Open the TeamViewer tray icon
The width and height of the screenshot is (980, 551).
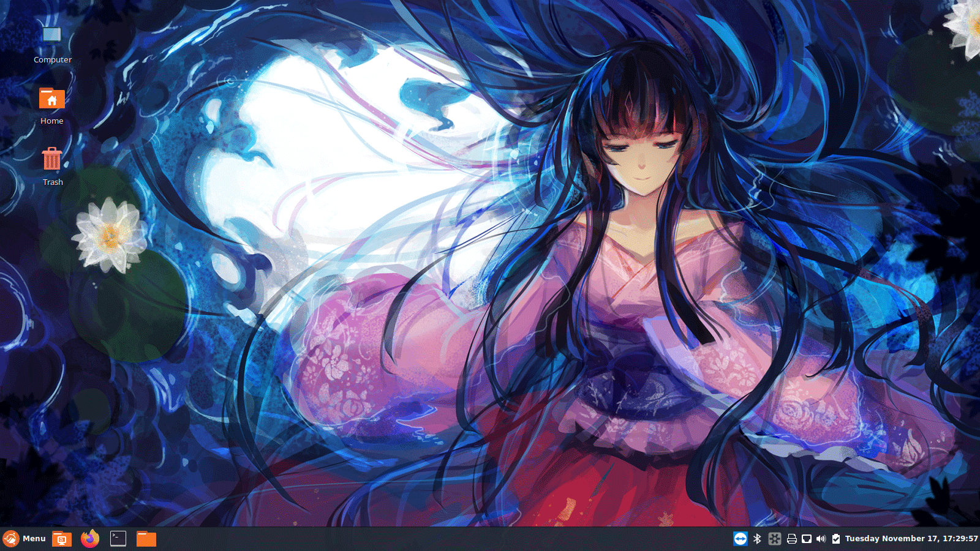click(x=741, y=539)
